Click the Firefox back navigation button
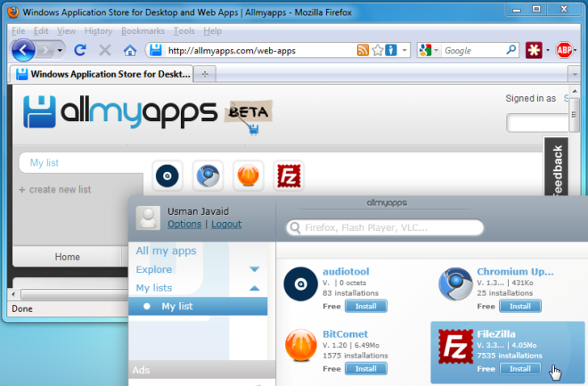 tap(23, 50)
